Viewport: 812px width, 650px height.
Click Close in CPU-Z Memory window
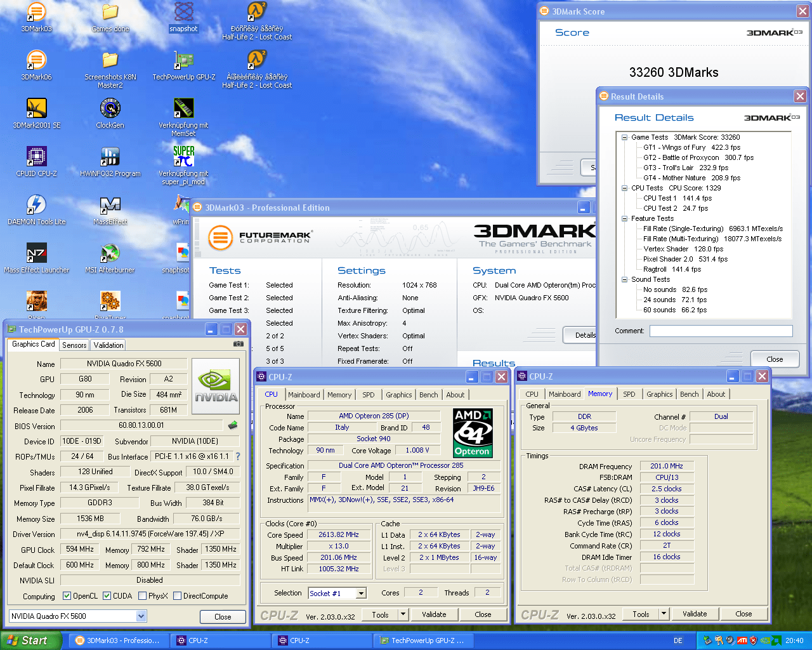point(743,613)
